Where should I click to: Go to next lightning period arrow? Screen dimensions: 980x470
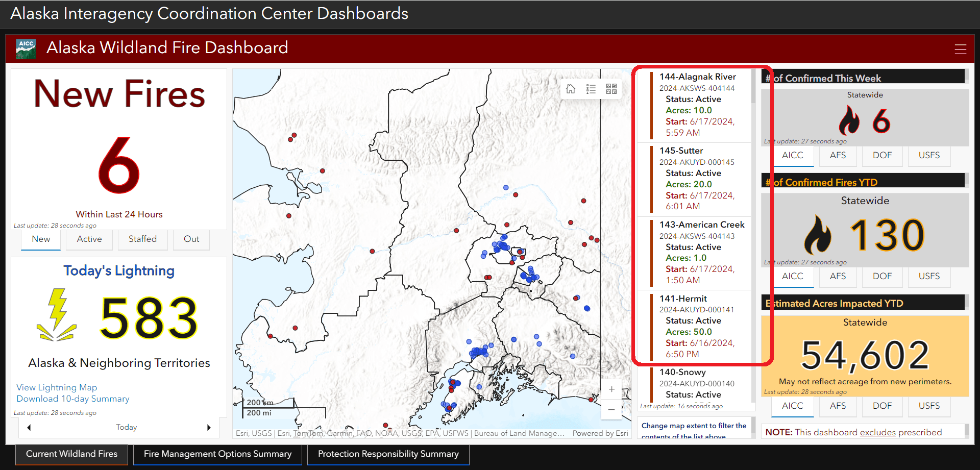coord(209,428)
